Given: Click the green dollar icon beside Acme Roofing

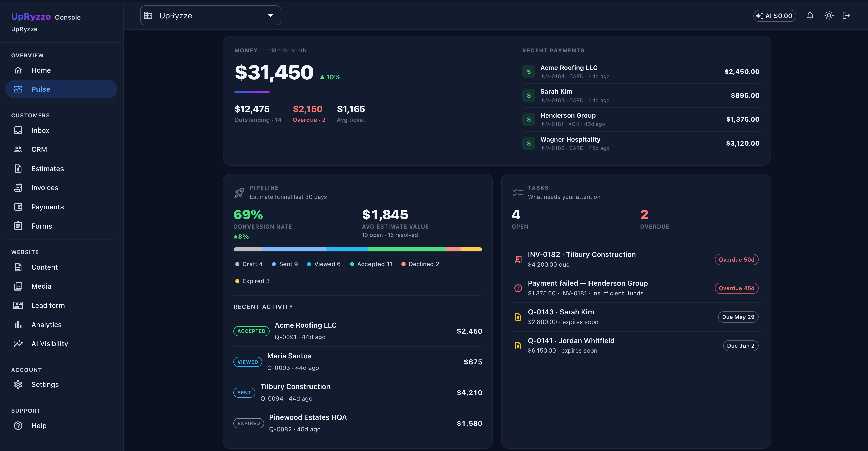Looking at the screenshot, I should (x=529, y=72).
